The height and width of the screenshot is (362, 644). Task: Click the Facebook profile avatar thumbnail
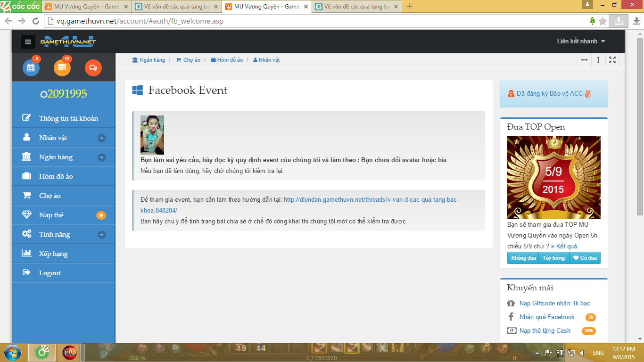[152, 135]
